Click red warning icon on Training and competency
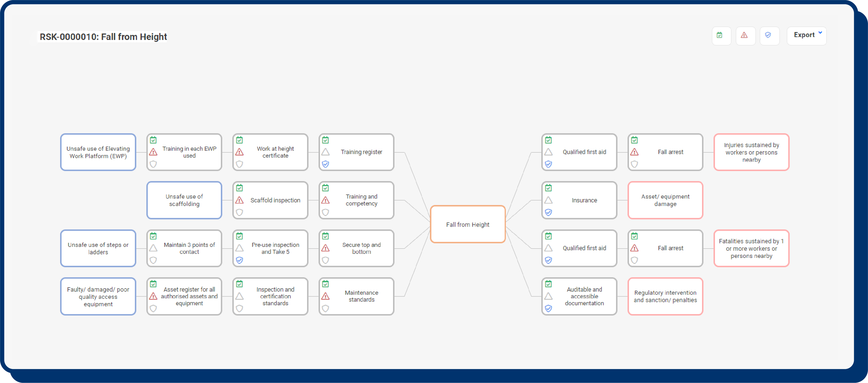868x383 pixels. 325,200
